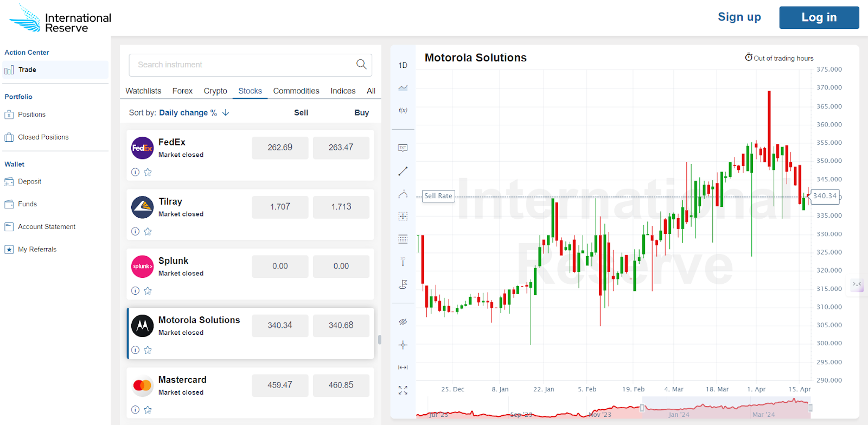This screenshot has height=425, width=868.
Task: Show the All instruments tab
Action: (x=371, y=91)
